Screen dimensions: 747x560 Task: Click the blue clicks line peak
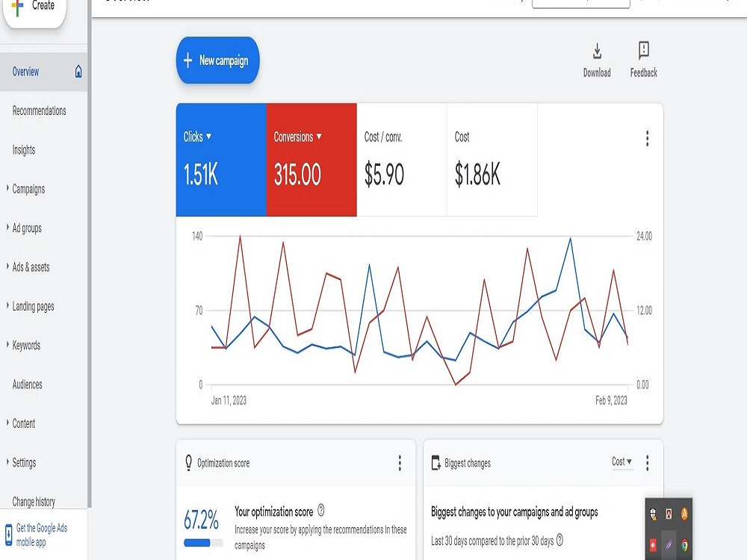pos(570,238)
